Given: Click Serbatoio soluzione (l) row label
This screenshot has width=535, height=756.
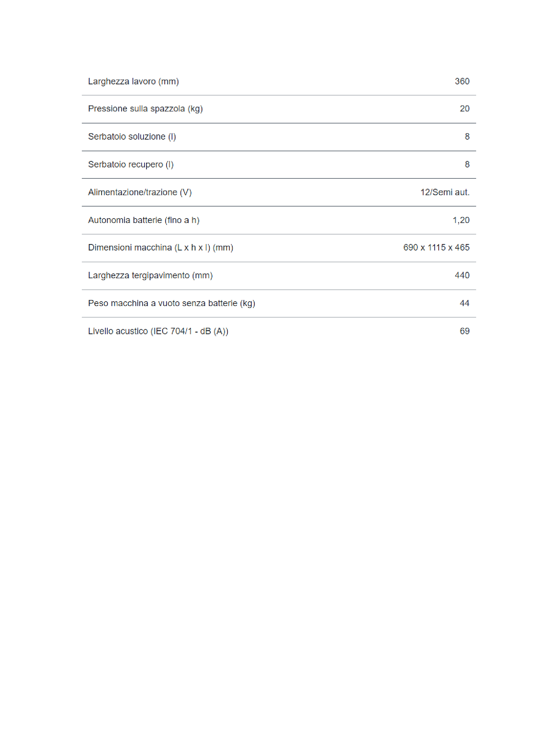Looking at the screenshot, I should tap(132, 137).
